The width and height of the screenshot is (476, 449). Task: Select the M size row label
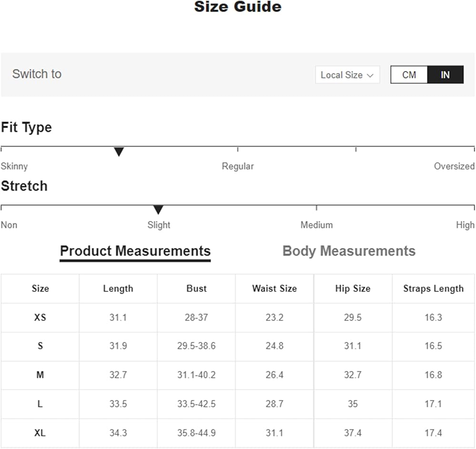40,375
